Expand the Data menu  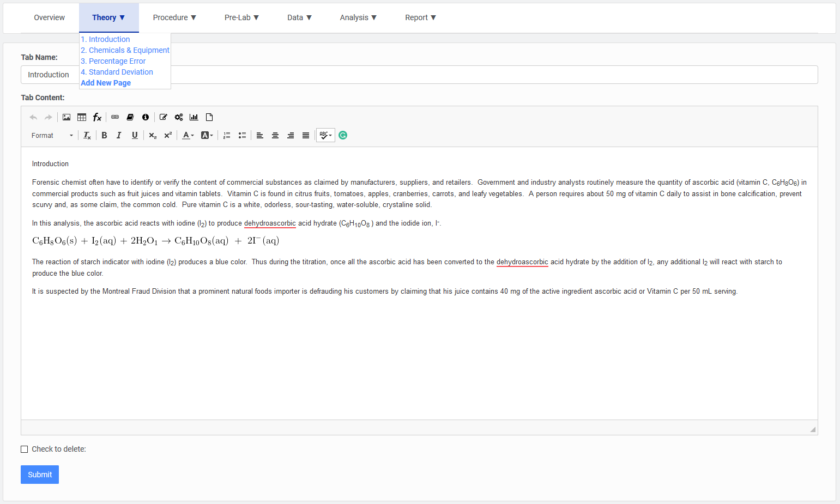pos(299,17)
